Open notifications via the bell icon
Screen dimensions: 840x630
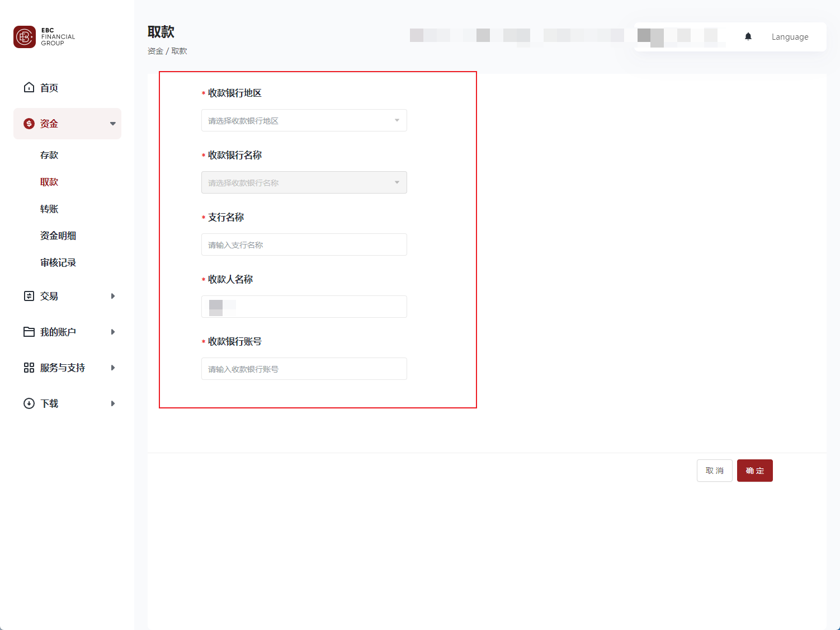[748, 37]
